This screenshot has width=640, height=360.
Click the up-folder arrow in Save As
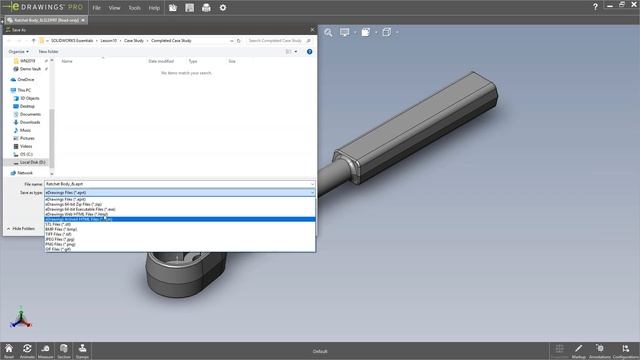33,40
